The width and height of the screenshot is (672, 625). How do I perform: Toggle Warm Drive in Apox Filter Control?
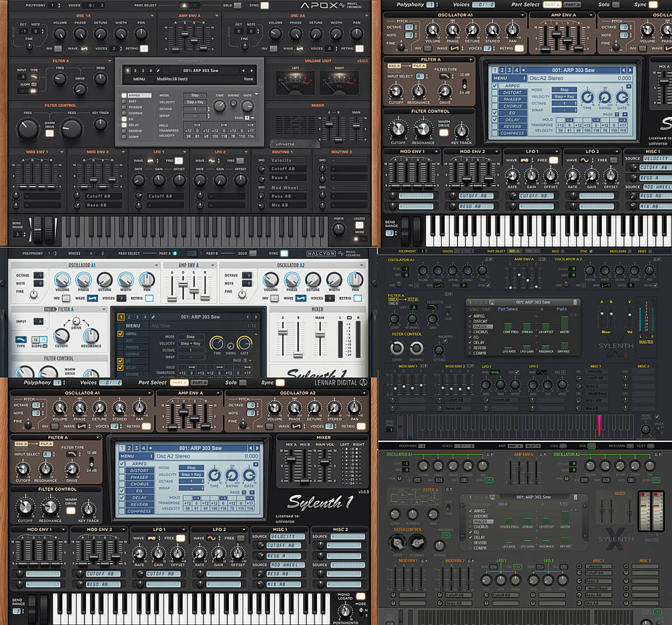tap(50, 133)
